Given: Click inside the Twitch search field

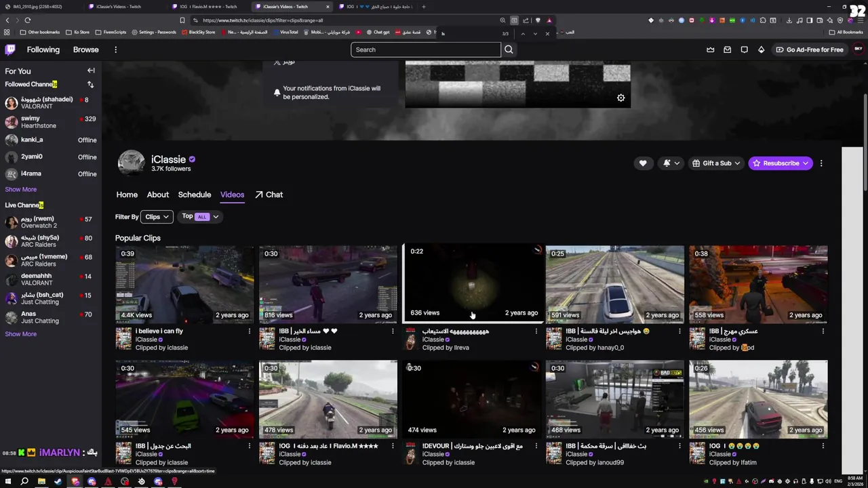Looking at the screenshot, I should pos(426,49).
